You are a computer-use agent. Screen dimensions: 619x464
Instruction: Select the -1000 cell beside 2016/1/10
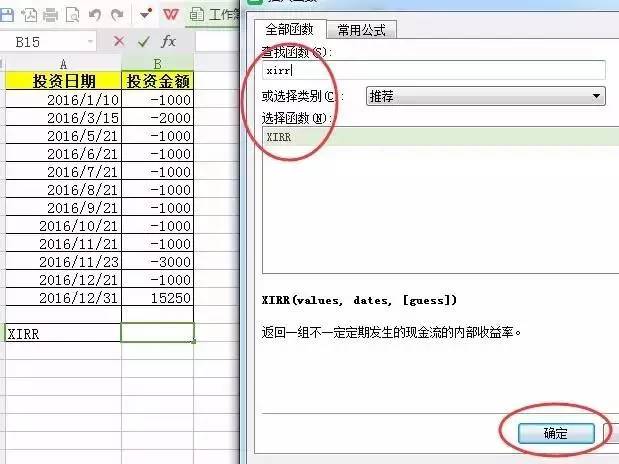[x=158, y=99]
